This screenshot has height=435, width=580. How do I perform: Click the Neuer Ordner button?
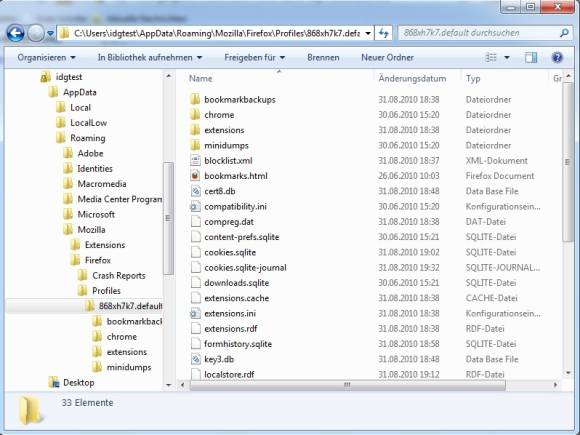pos(387,57)
